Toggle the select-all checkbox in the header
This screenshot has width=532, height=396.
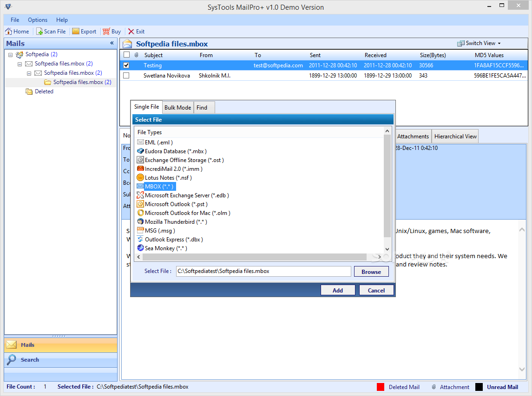pos(126,55)
